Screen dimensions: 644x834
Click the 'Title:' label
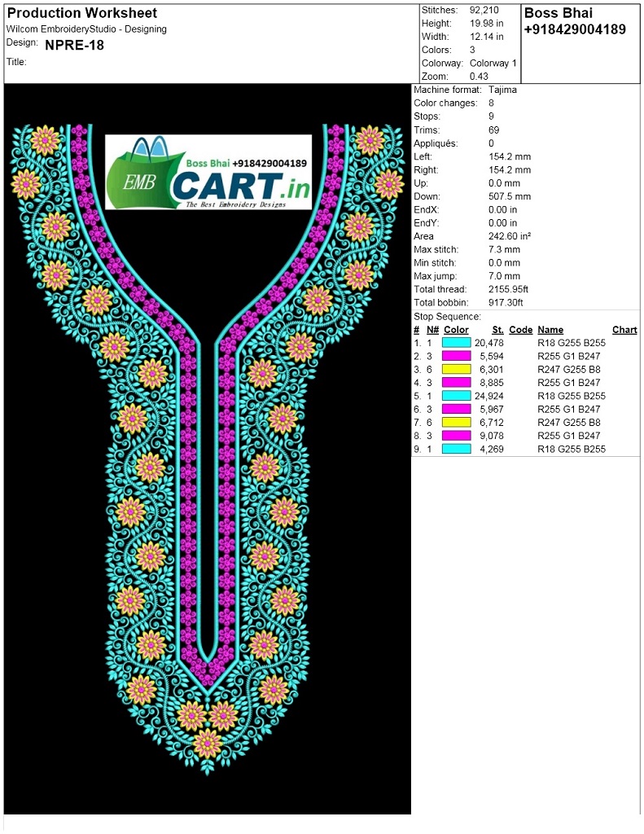coord(16,62)
